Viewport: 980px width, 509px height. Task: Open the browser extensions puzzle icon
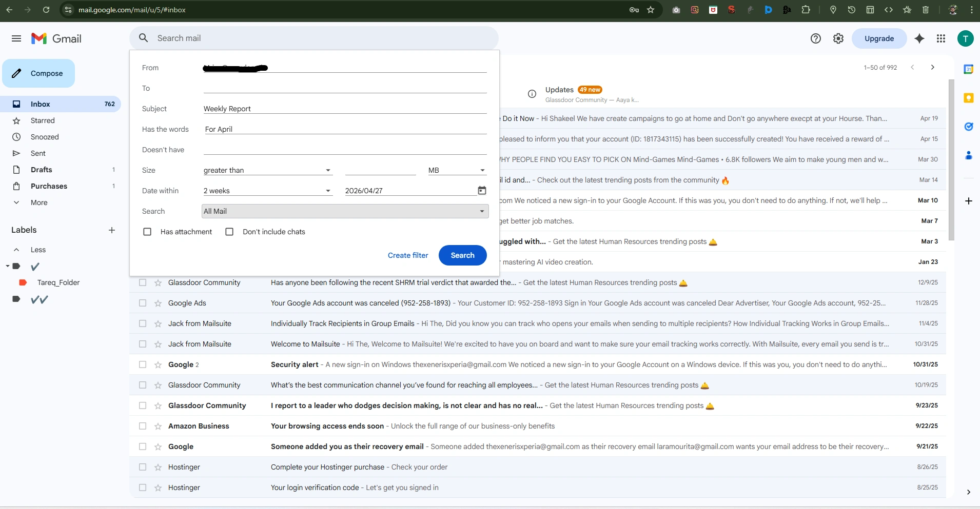[x=806, y=10]
